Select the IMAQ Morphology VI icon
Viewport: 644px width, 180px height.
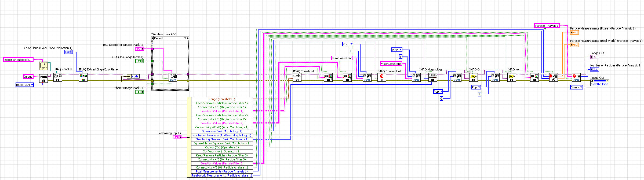[x=432, y=78]
